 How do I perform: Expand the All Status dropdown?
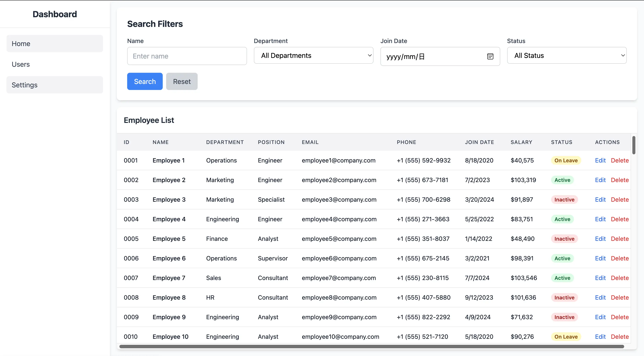tap(567, 55)
